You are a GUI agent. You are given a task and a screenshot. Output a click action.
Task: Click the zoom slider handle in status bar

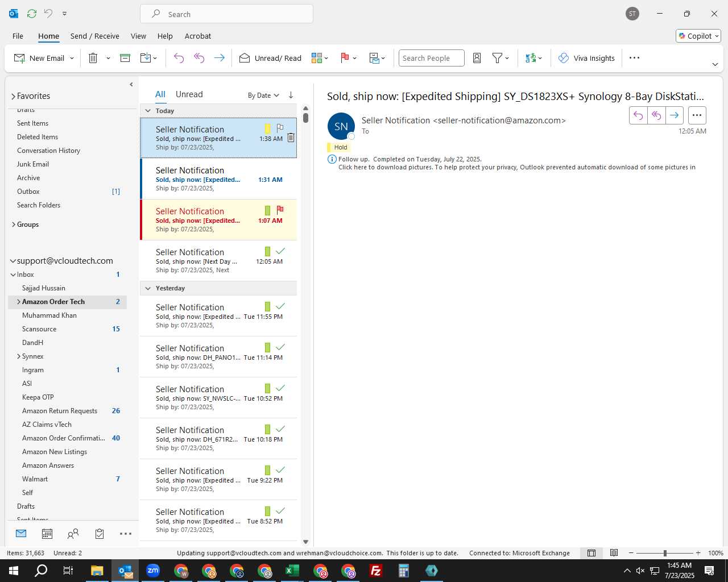665,553
